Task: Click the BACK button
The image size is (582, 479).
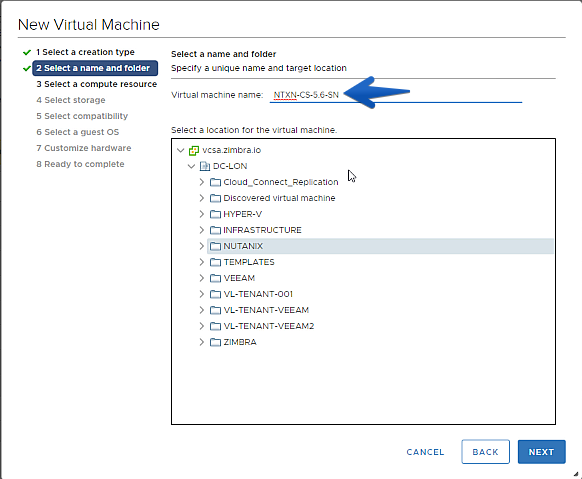Action: click(x=485, y=452)
